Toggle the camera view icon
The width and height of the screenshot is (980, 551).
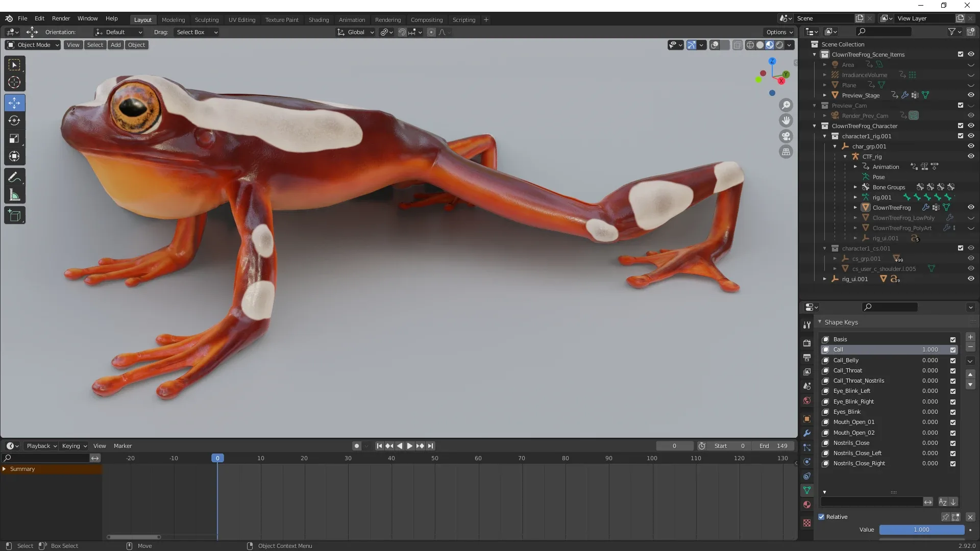(x=786, y=136)
